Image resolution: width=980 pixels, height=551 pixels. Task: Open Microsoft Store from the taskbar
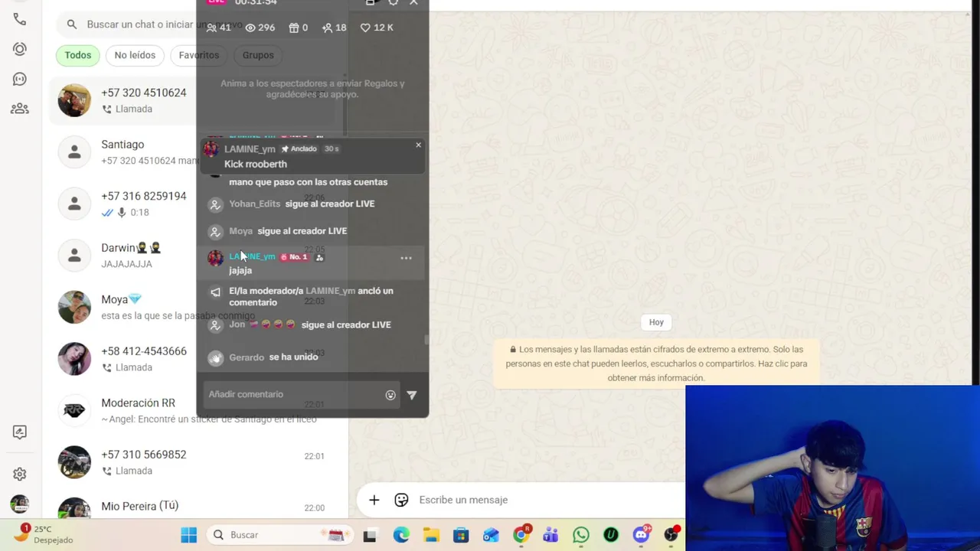pyautogui.click(x=461, y=535)
